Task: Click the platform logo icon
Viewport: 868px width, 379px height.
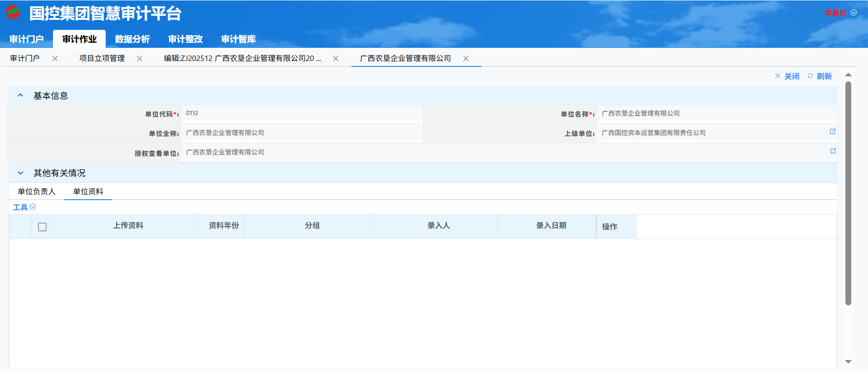Action: [13, 13]
